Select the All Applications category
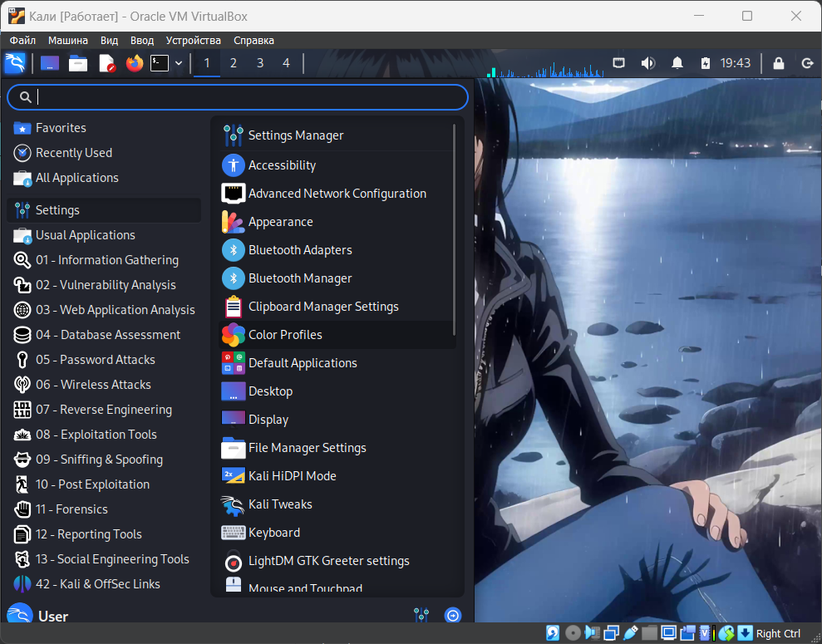This screenshot has width=822, height=644. coord(105,178)
